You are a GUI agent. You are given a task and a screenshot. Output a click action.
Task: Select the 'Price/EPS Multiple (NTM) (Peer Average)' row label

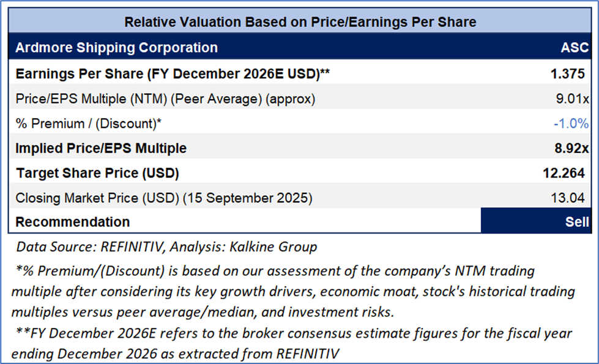click(x=165, y=98)
